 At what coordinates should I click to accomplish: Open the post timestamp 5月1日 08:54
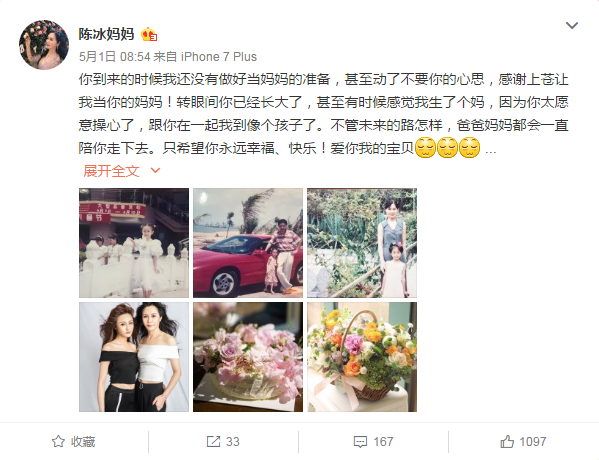[115, 57]
